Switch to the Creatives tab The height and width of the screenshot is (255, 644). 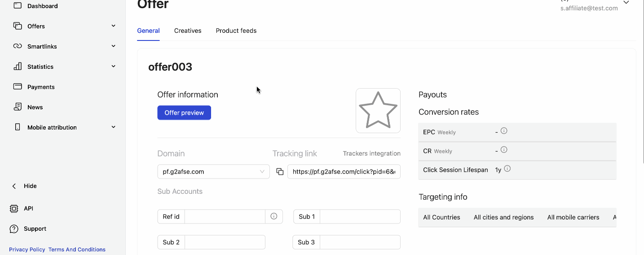[188, 31]
